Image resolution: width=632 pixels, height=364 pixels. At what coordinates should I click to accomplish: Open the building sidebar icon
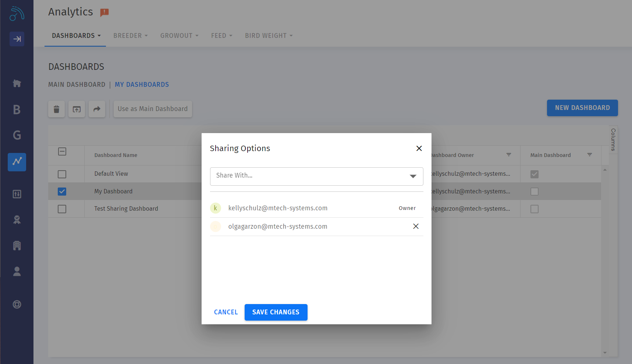[17, 246]
